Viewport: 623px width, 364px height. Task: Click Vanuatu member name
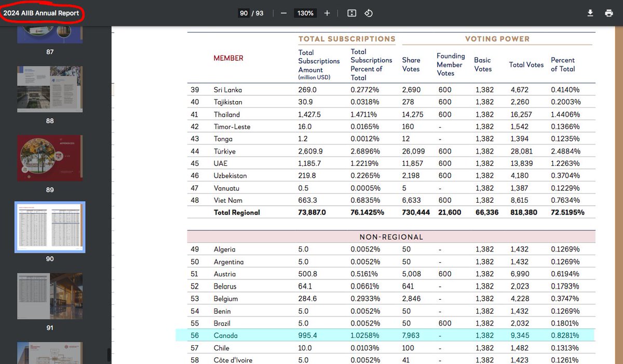tap(226, 188)
